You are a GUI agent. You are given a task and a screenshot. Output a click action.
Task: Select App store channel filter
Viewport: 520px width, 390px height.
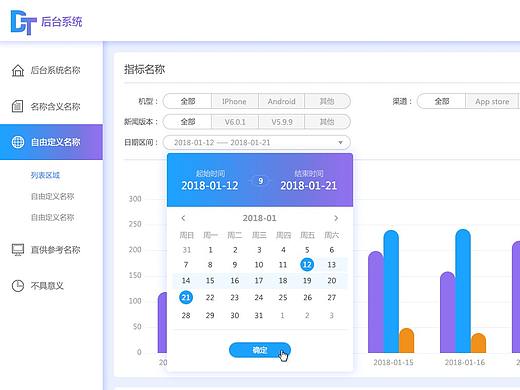coord(492,101)
